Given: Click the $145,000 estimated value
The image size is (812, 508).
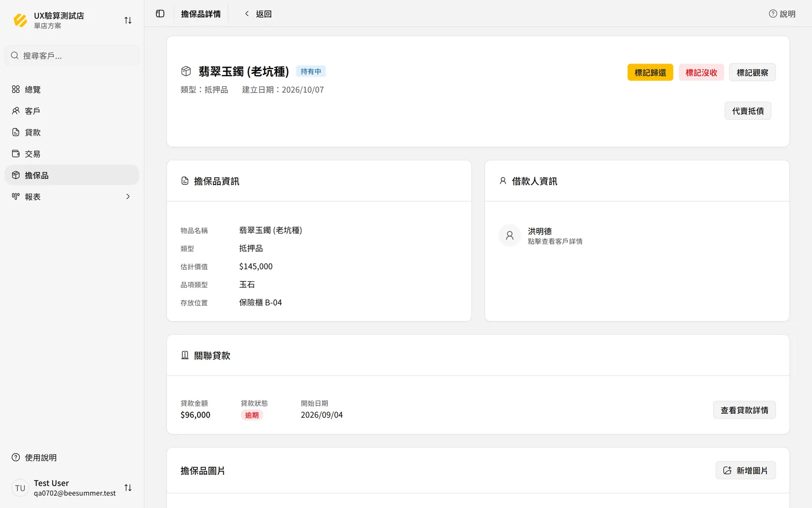Looking at the screenshot, I should pyautogui.click(x=256, y=266).
